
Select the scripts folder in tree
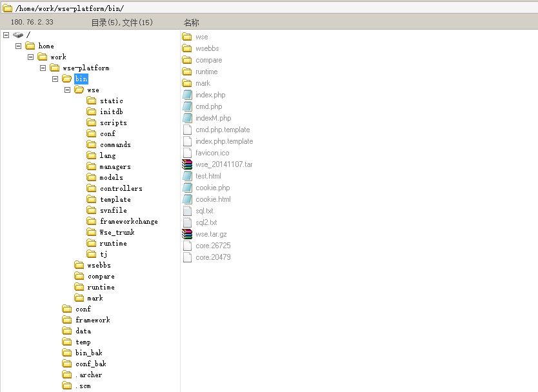click(x=114, y=122)
